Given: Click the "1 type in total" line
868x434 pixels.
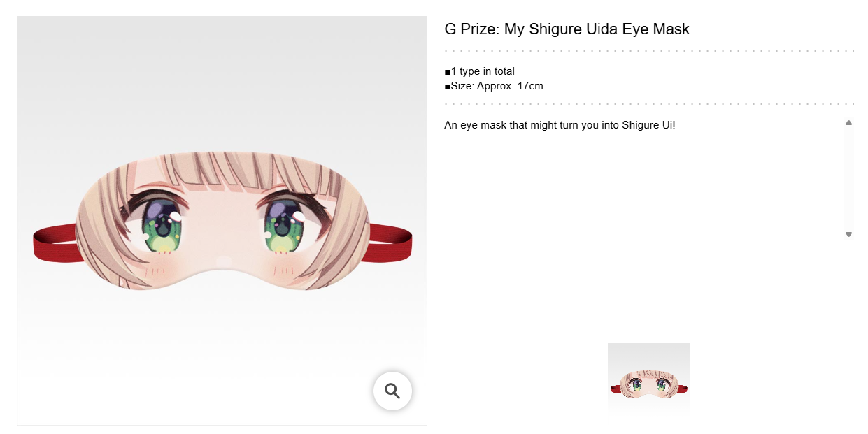Looking at the screenshot, I should [x=483, y=71].
